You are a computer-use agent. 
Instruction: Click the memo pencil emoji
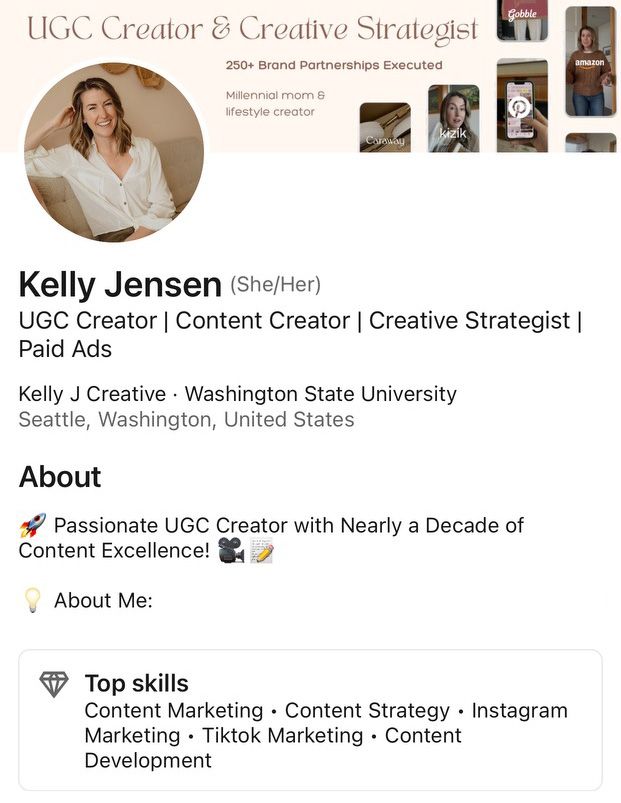(262, 551)
